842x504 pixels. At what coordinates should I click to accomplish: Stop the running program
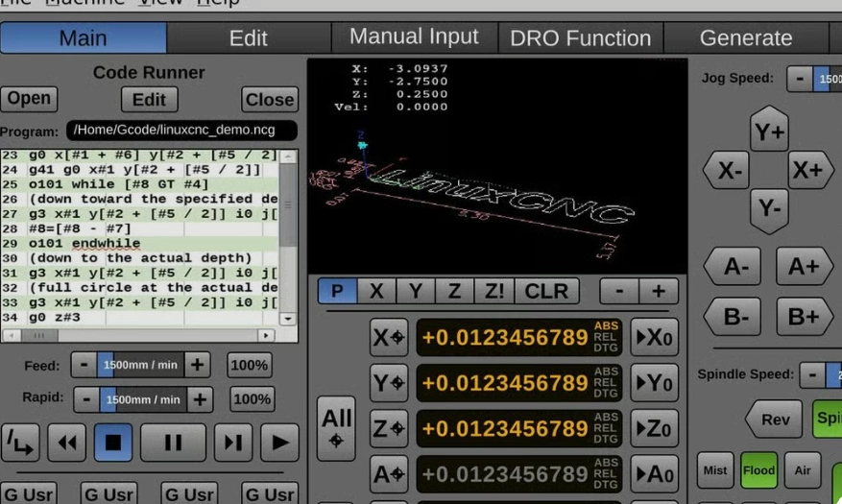click(x=113, y=443)
